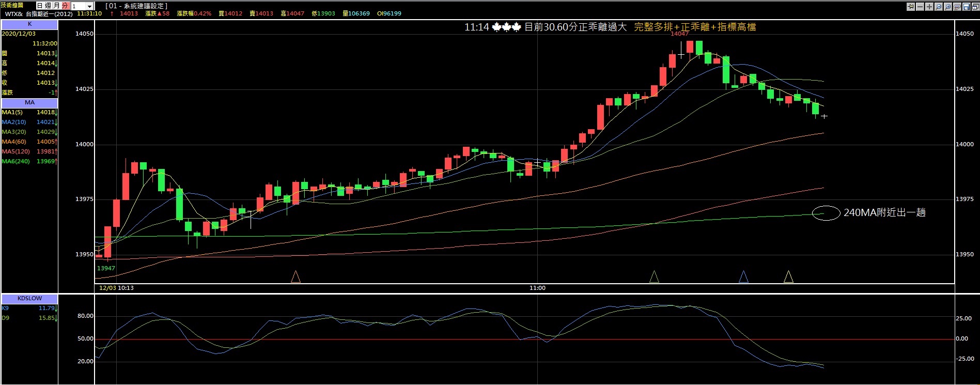Click the D9 value 15.85
980x385 pixels.
(46, 318)
